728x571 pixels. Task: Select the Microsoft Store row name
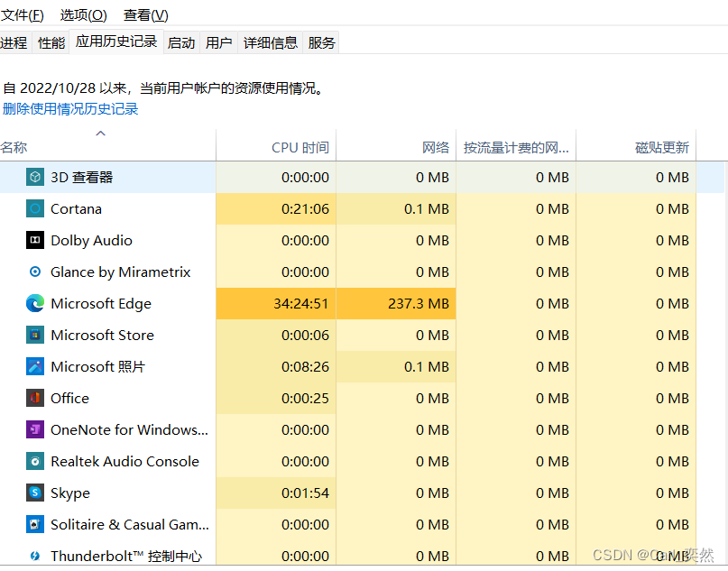click(102, 336)
